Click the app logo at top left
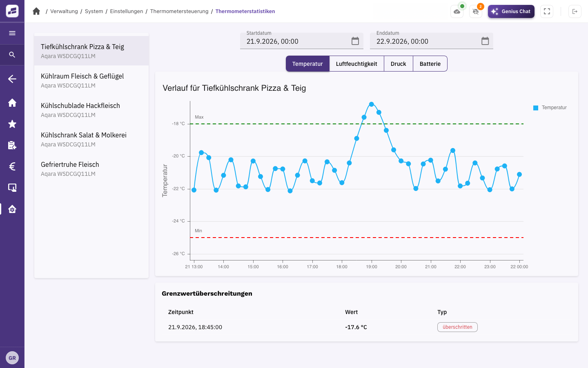This screenshot has height=368, width=588. point(12,11)
